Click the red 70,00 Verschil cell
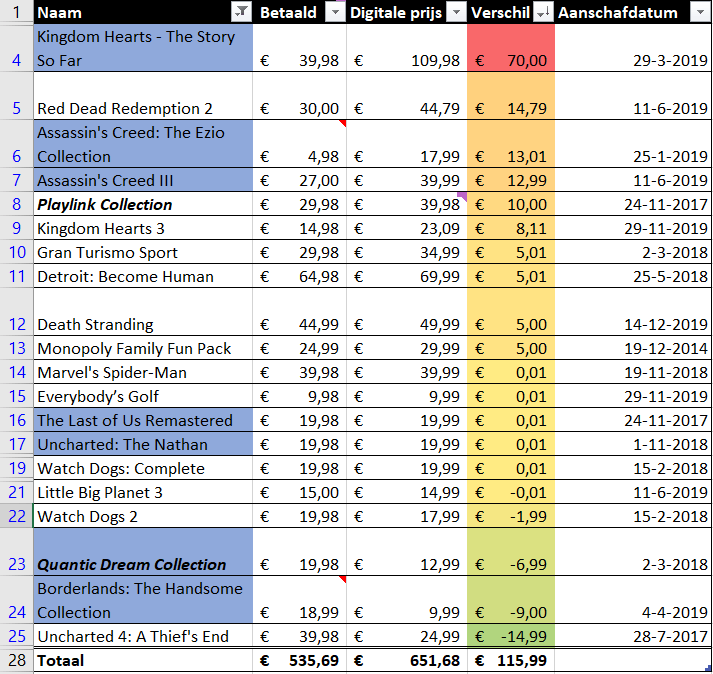The height and width of the screenshot is (674, 713). tap(511, 48)
